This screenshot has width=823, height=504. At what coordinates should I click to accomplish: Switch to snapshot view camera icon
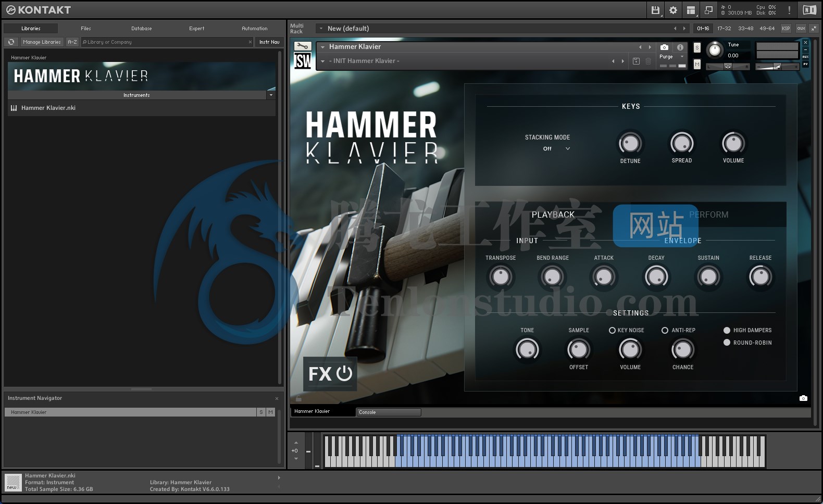tap(664, 47)
